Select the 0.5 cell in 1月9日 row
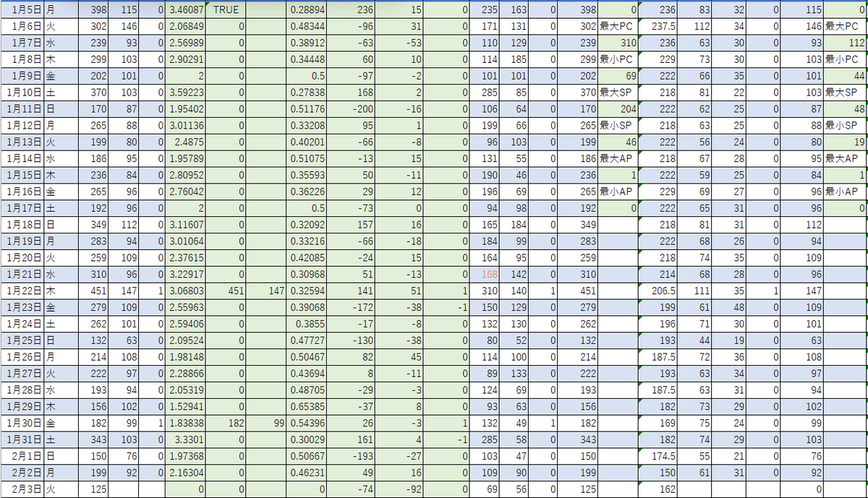This screenshot has height=498, width=868. [308, 77]
